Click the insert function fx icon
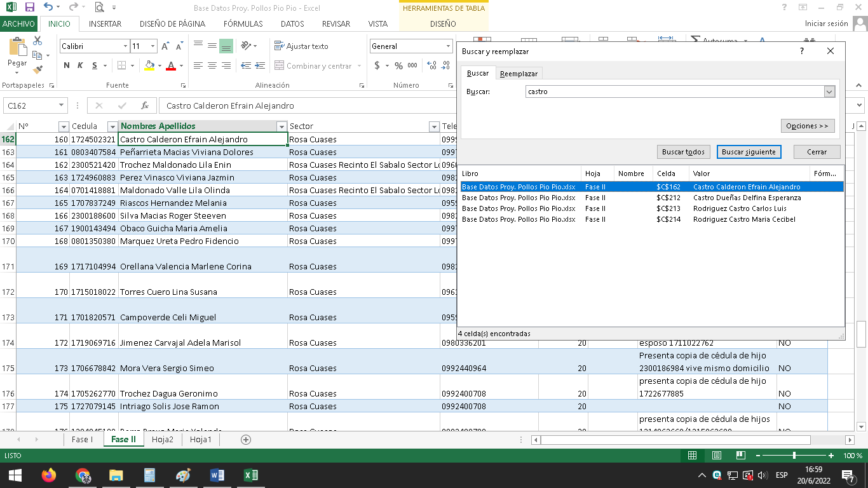 (145, 105)
